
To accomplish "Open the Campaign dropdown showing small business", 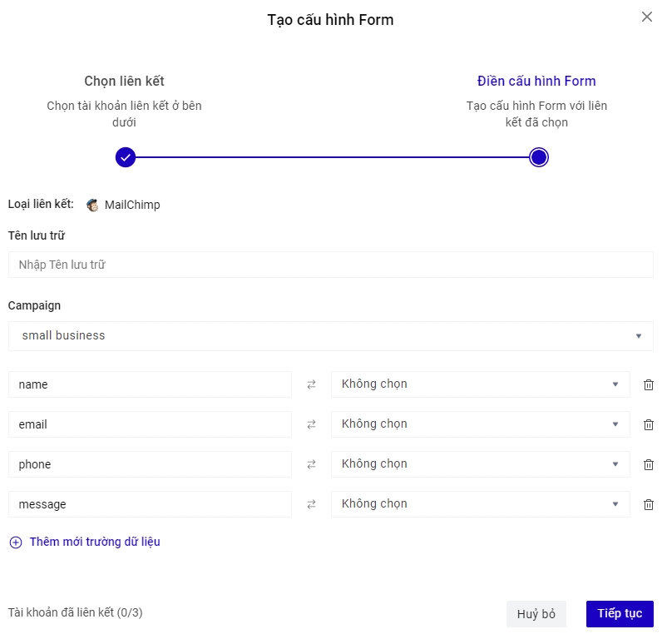I will (x=330, y=336).
